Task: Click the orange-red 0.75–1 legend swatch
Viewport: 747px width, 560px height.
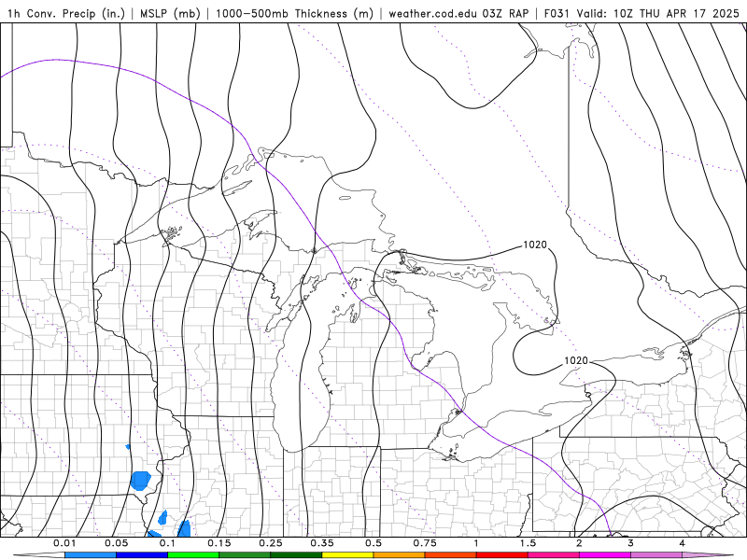Action: coord(451,555)
